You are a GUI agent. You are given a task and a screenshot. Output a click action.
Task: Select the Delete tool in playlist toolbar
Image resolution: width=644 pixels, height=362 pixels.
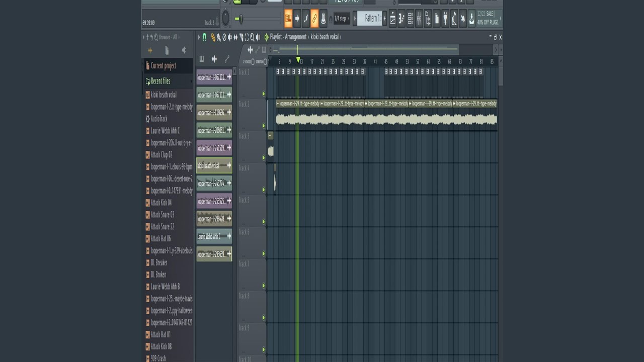[224, 37]
